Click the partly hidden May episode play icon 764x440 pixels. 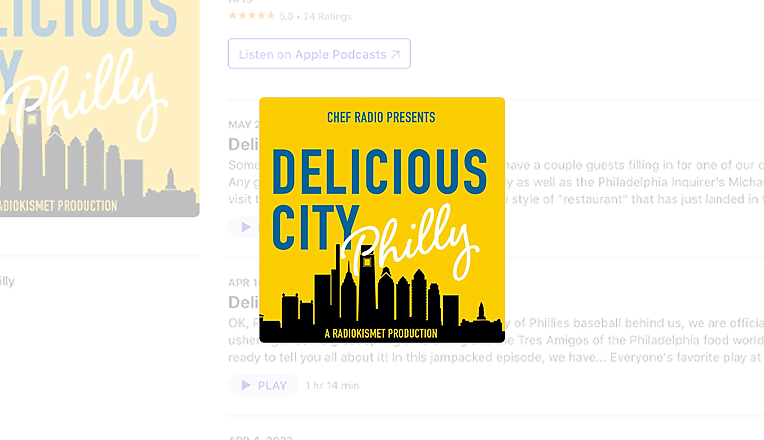246,227
